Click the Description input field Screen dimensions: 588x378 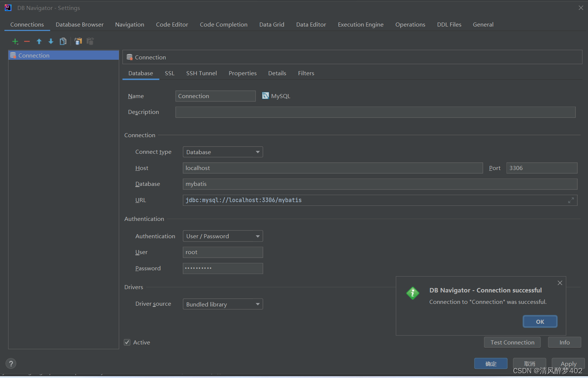coord(376,112)
